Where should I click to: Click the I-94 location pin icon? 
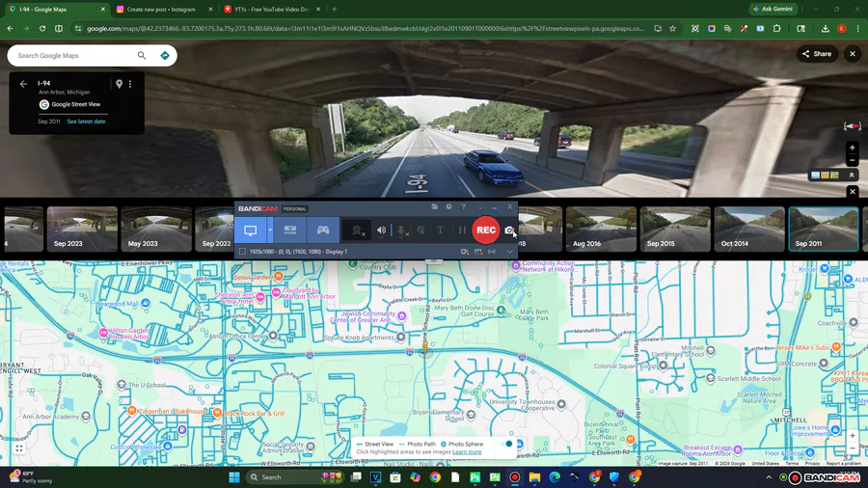point(119,84)
